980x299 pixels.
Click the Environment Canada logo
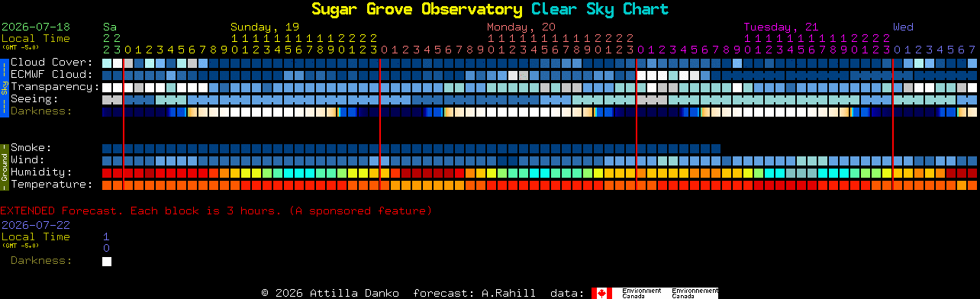click(666, 293)
